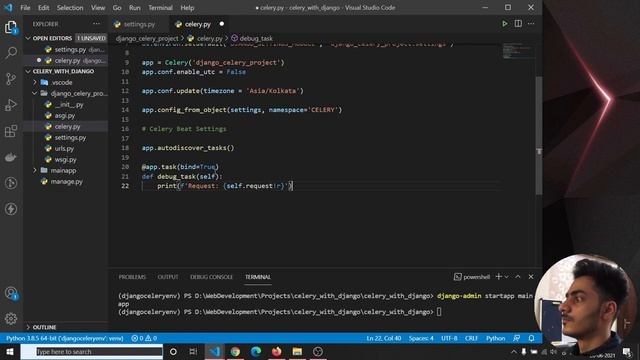
Task: Change indentation via Spaces: 4
Action: [421, 338]
